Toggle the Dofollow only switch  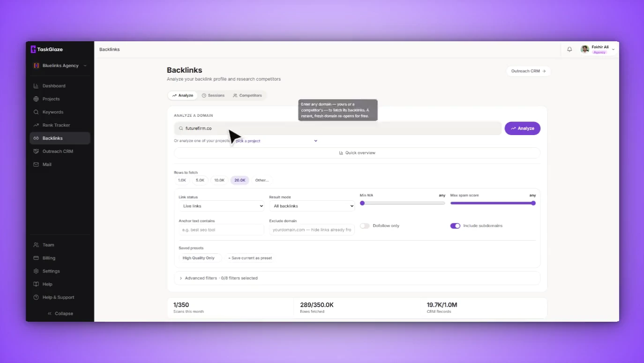(365, 226)
